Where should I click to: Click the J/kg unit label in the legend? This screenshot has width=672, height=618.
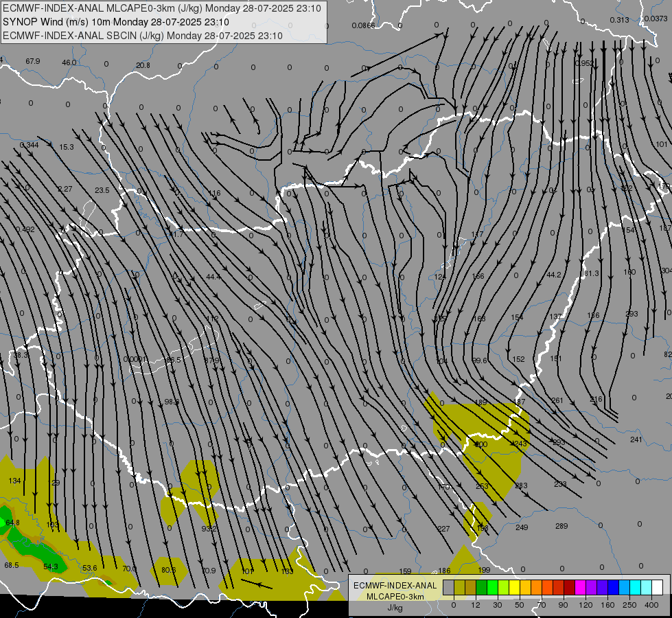click(x=395, y=608)
